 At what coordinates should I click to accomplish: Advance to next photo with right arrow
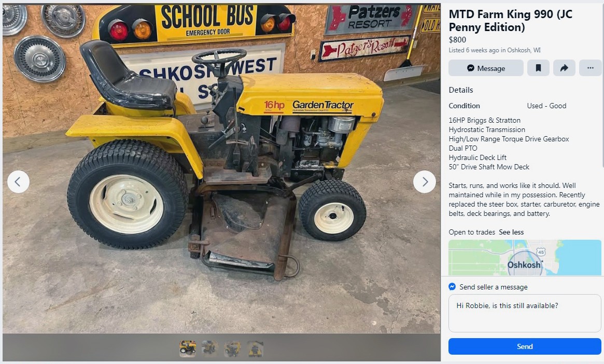click(x=425, y=182)
